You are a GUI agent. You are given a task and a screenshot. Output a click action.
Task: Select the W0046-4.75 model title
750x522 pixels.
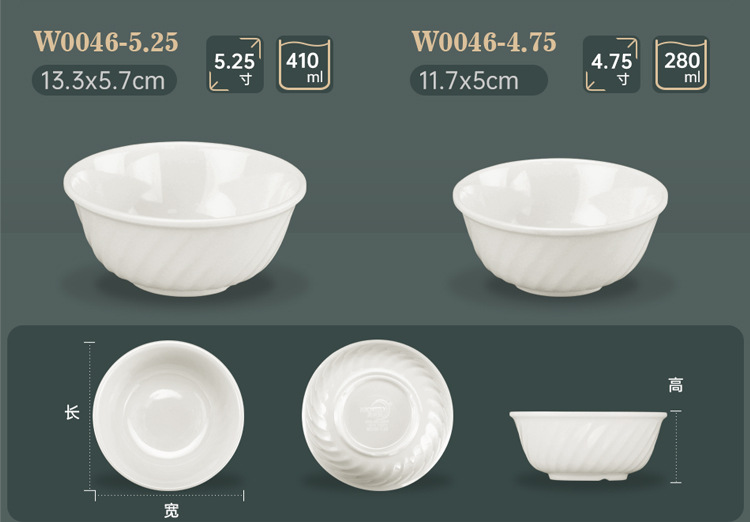484,42
